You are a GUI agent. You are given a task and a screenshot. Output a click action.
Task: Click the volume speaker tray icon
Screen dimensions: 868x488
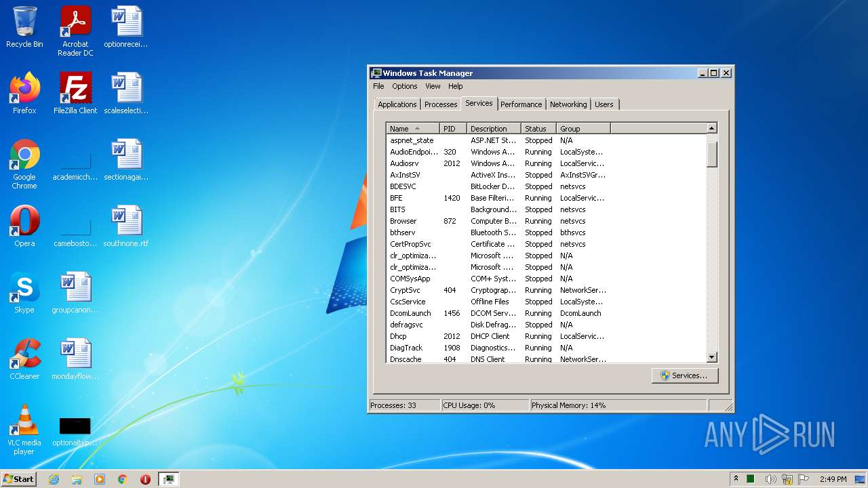coord(770,479)
